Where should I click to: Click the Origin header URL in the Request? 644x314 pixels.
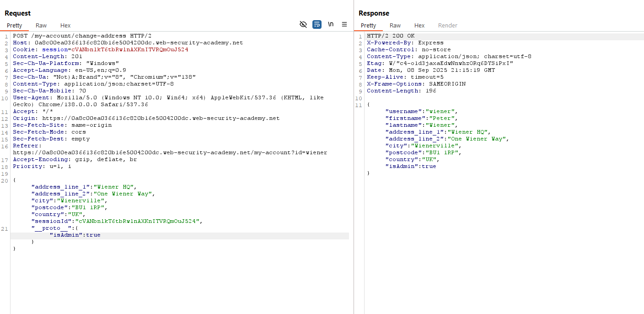tap(160, 118)
